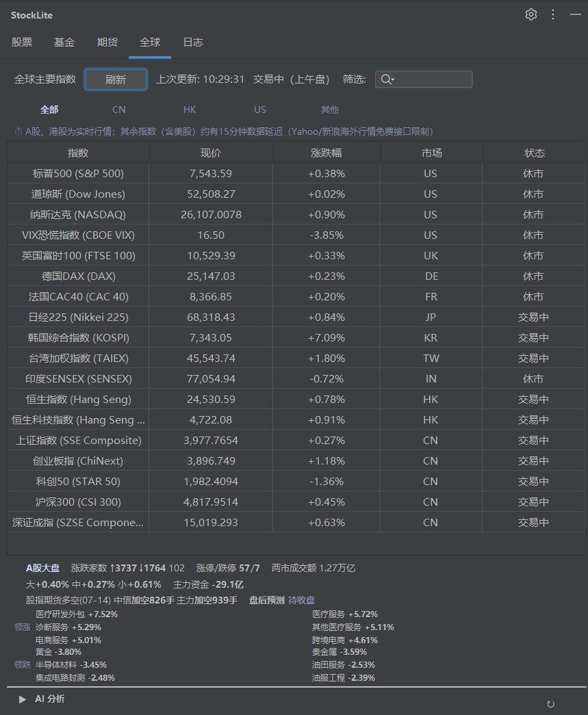Focus the 筛选 search input field
Viewport: 588px width, 715px height.
coord(424,79)
